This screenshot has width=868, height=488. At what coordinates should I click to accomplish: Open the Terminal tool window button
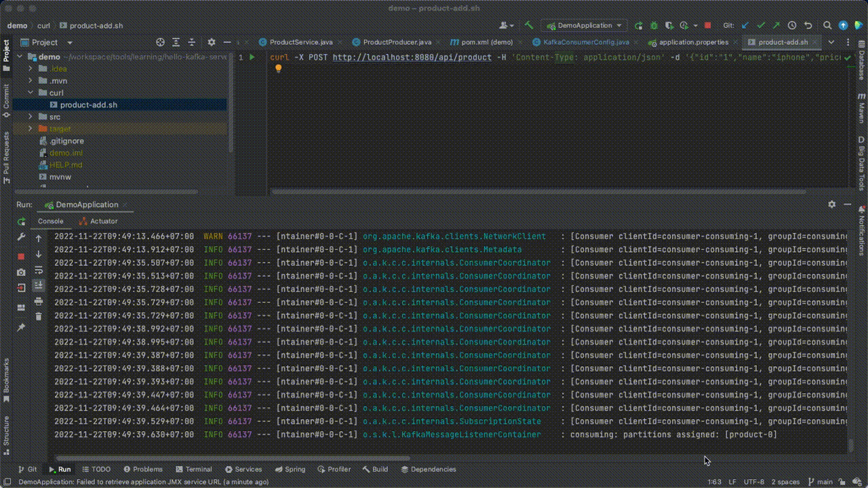[193, 469]
